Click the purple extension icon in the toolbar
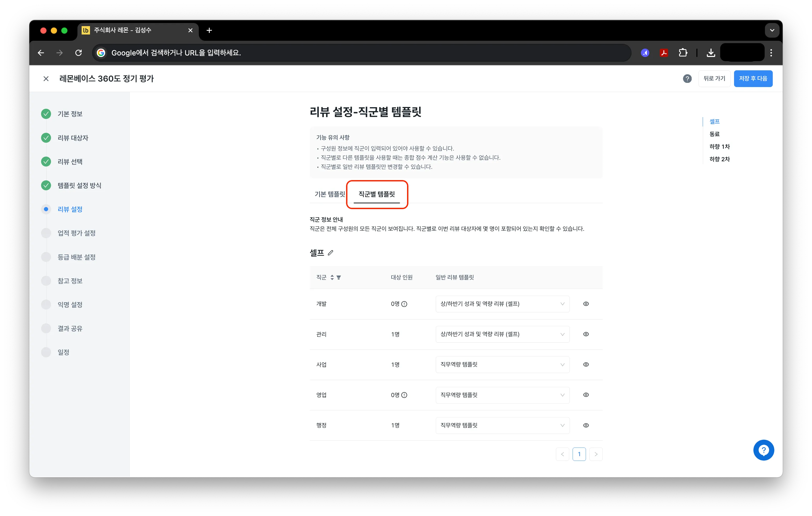Viewport: 812px width, 516px height. tap(645, 53)
